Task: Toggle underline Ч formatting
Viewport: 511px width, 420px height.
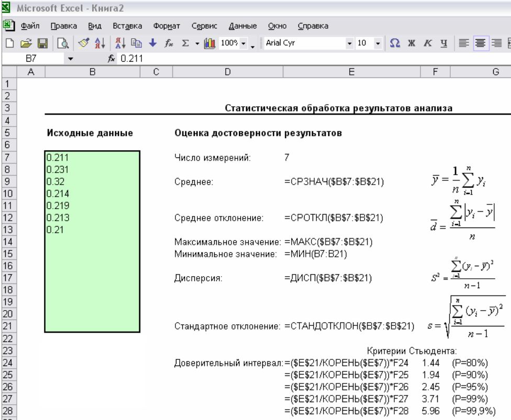Action: coord(444,43)
